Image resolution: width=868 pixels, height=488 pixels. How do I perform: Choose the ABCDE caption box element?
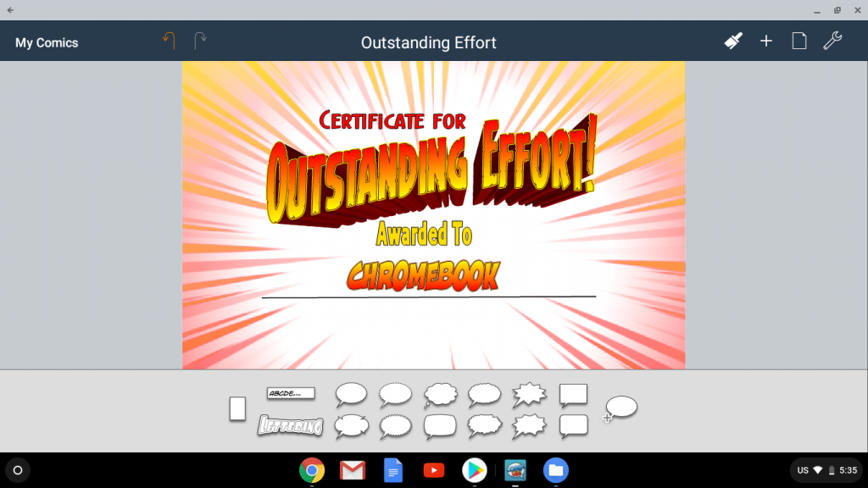(291, 393)
